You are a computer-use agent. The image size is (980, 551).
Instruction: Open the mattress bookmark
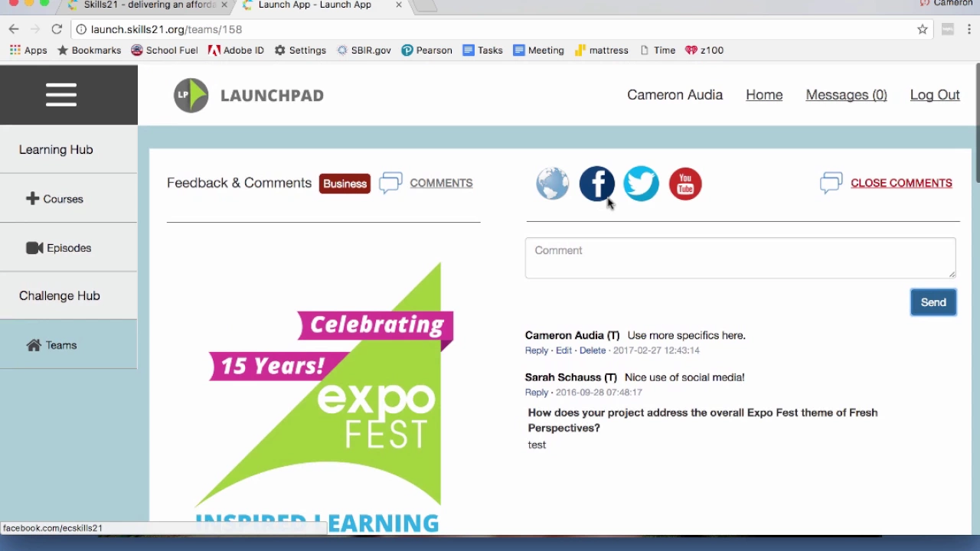[x=602, y=51]
